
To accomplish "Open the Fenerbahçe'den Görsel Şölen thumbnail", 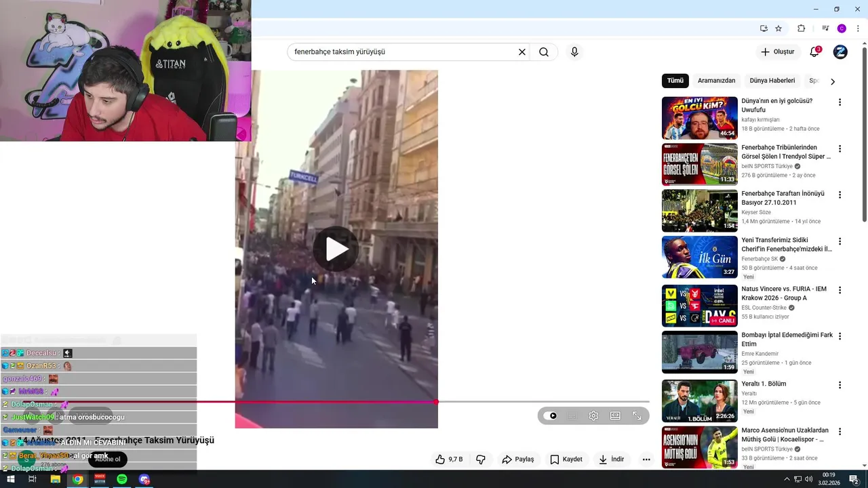I will 700,164.
